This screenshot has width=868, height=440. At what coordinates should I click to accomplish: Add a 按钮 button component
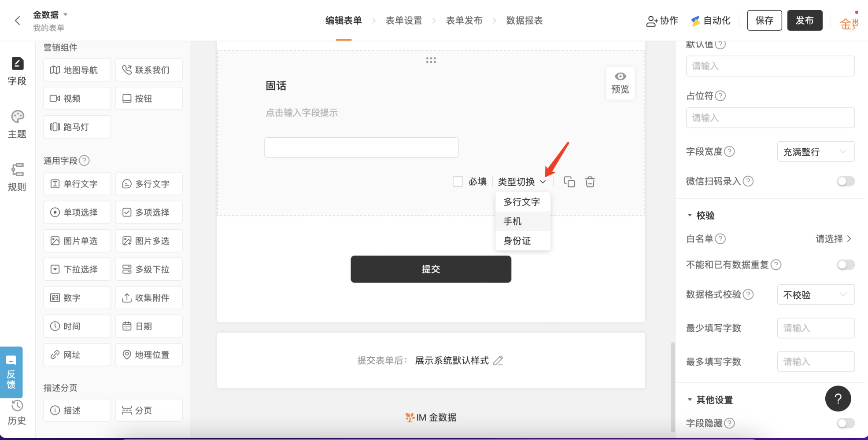point(149,99)
